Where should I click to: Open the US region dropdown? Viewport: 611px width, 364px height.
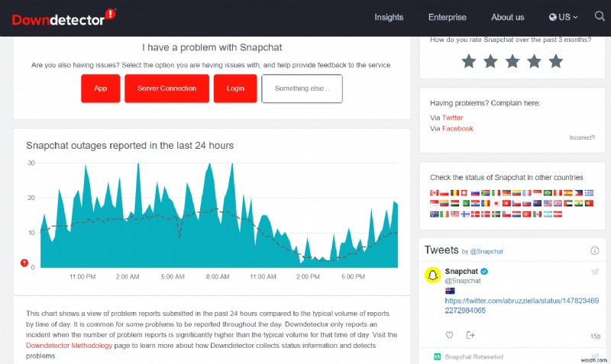point(563,17)
